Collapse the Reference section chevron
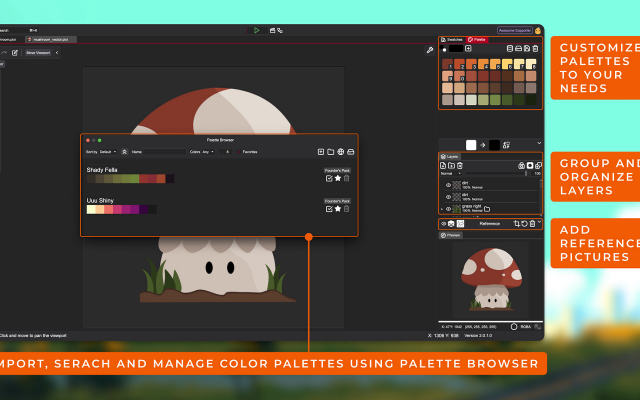This screenshot has height=400, width=640. pyautogui.click(x=539, y=222)
